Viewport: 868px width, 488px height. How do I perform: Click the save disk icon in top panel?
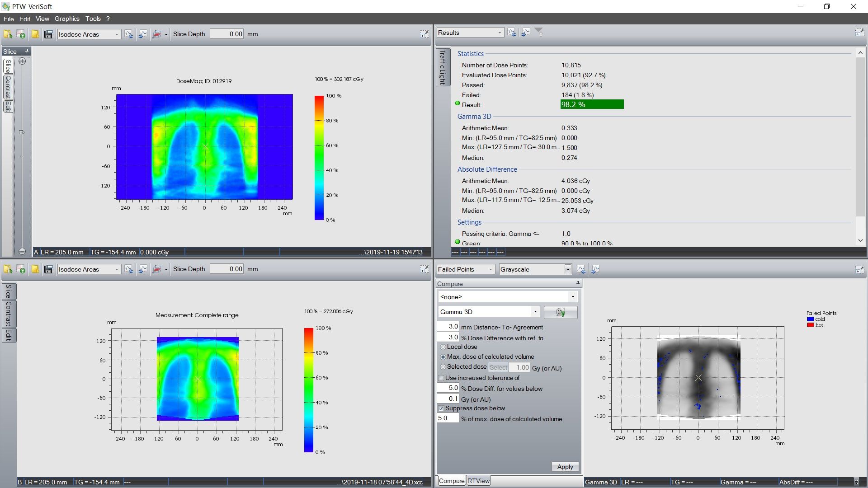pyautogui.click(x=48, y=34)
